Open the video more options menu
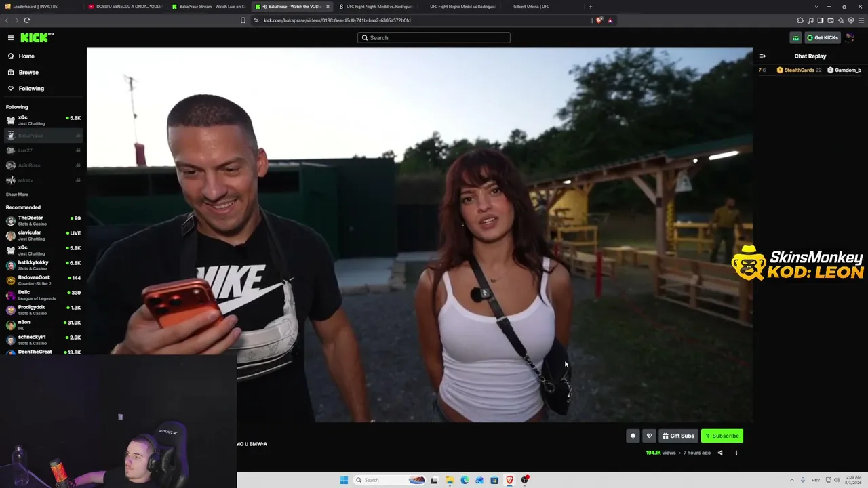Viewport: 868px width, 488px height. (736, 453)
